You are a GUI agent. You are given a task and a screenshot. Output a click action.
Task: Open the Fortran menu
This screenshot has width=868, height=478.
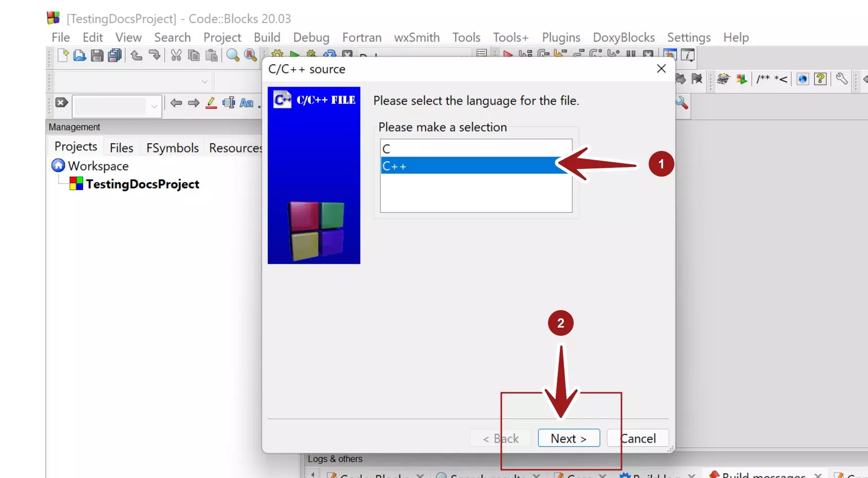tap(362, 37)
